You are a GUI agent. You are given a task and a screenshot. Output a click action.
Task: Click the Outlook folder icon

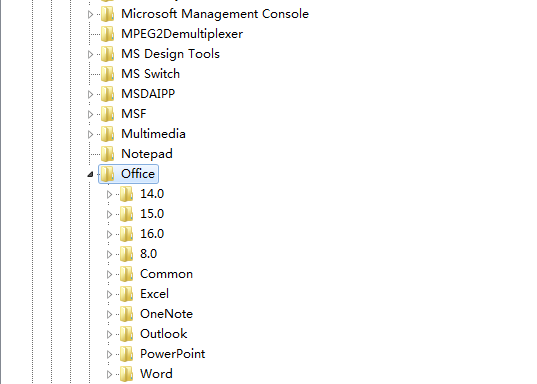click(127, 334)
